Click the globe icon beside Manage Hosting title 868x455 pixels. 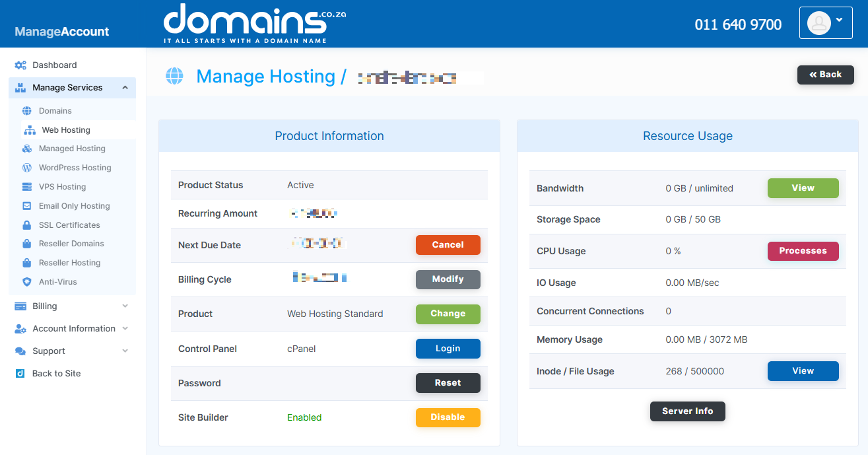click(x=174, y=75)
